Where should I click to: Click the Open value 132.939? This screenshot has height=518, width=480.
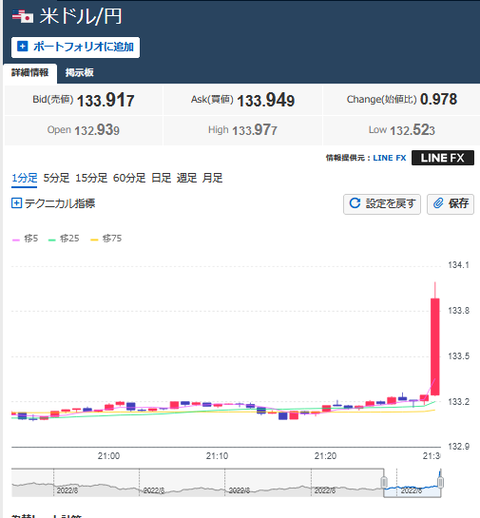(x=97, y=130)
